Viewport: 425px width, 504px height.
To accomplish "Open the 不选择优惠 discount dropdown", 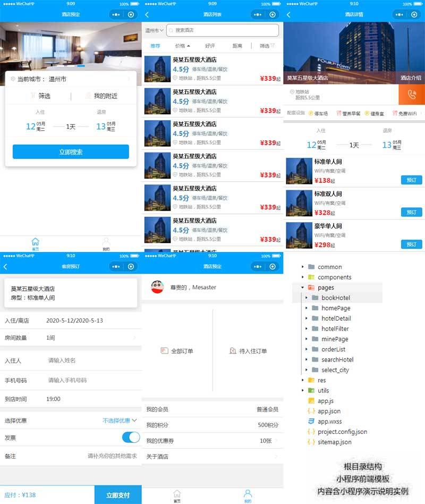I will (x=120, y=421).
